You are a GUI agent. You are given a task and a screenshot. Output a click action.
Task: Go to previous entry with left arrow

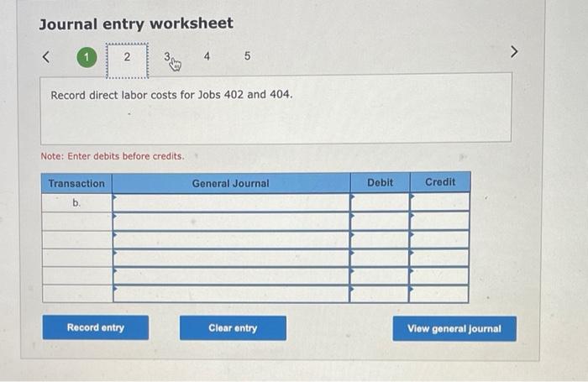(45, 57)
